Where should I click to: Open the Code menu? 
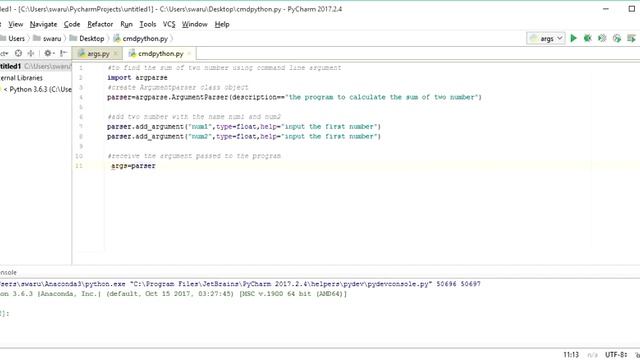[72, 24]
